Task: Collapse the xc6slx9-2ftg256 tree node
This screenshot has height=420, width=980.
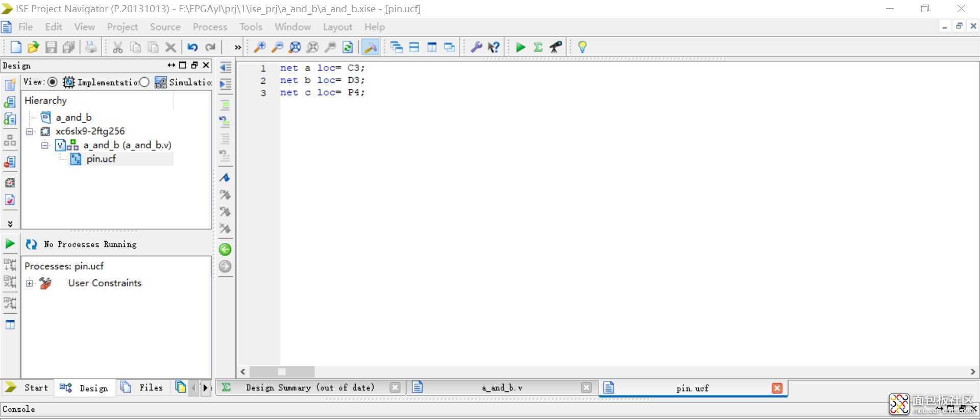Action: tap(30, 131)
